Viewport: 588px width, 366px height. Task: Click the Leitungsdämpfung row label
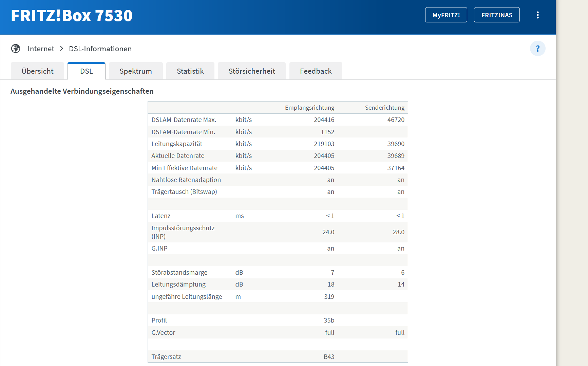coord(178,284)
